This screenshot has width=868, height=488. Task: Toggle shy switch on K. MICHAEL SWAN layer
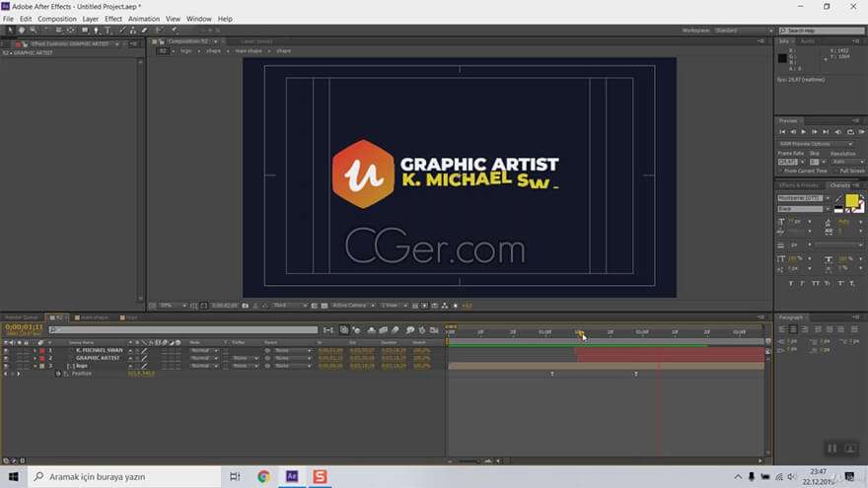[x=130, y=350]
